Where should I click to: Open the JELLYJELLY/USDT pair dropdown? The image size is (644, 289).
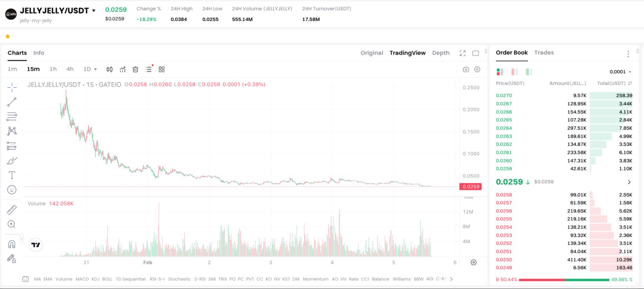point(94,11)
